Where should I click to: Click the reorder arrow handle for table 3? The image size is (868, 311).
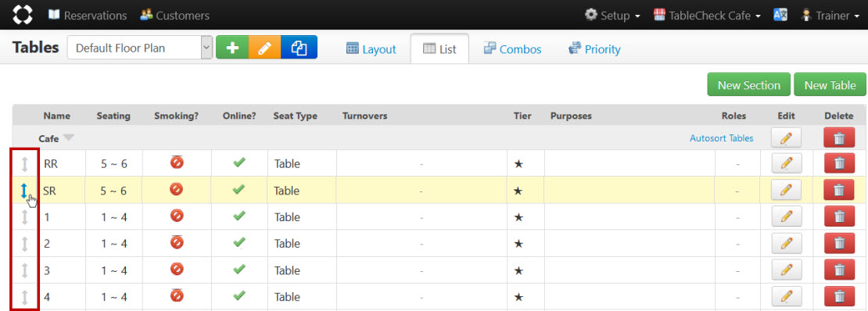coord(24,270)
